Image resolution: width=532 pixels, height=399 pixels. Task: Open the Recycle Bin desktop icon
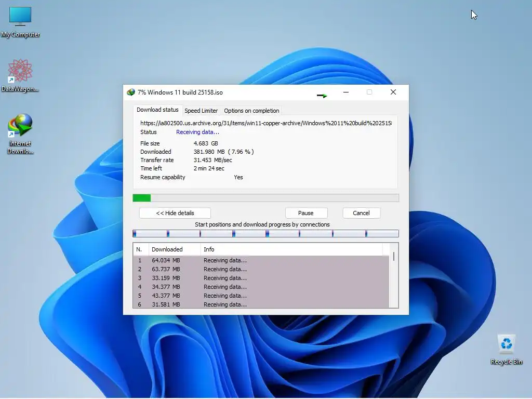pos(506,350)
